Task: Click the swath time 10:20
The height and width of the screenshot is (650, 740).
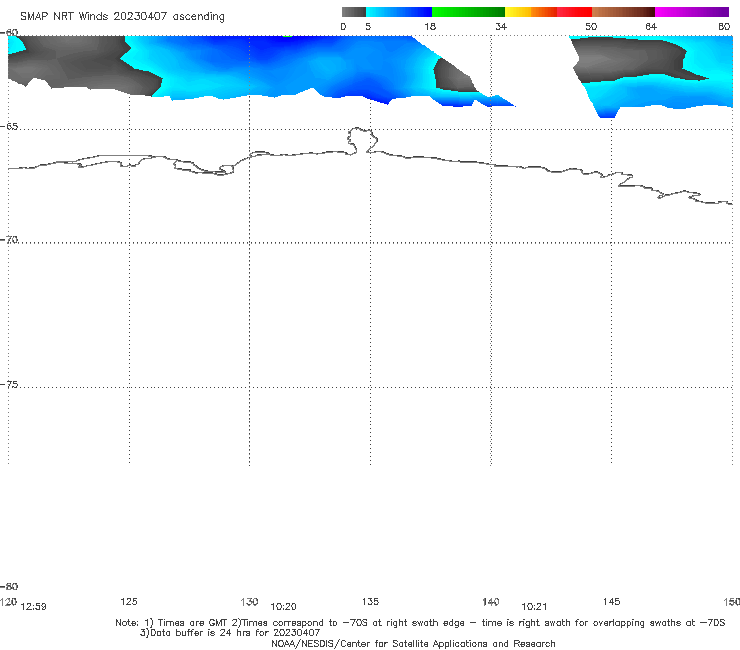Action: click(x=283, y=607)
